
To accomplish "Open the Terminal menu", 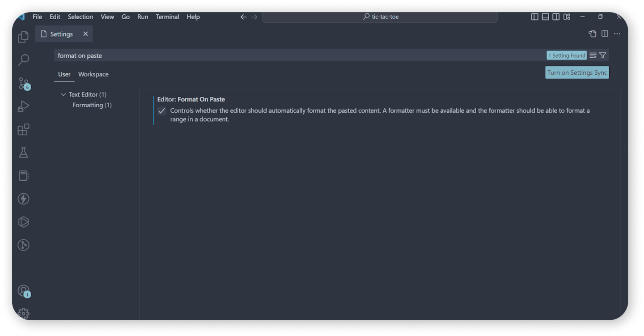I will [167, 17].
